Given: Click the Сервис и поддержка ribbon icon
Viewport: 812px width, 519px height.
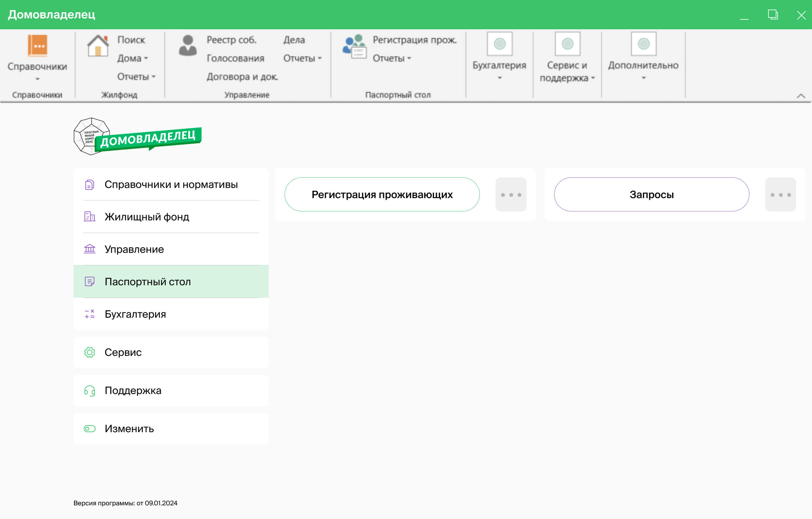Looking at the screenshot, I should click(568, 44).
